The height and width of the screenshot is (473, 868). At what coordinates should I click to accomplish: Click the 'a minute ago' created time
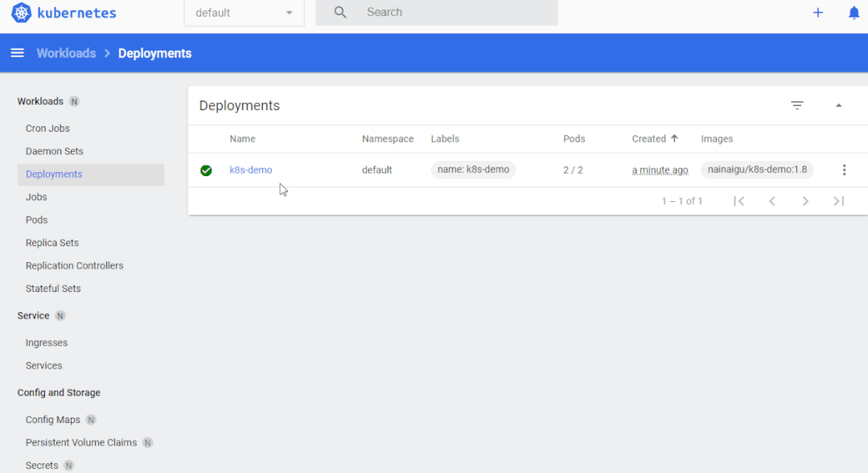pos(660,170)
